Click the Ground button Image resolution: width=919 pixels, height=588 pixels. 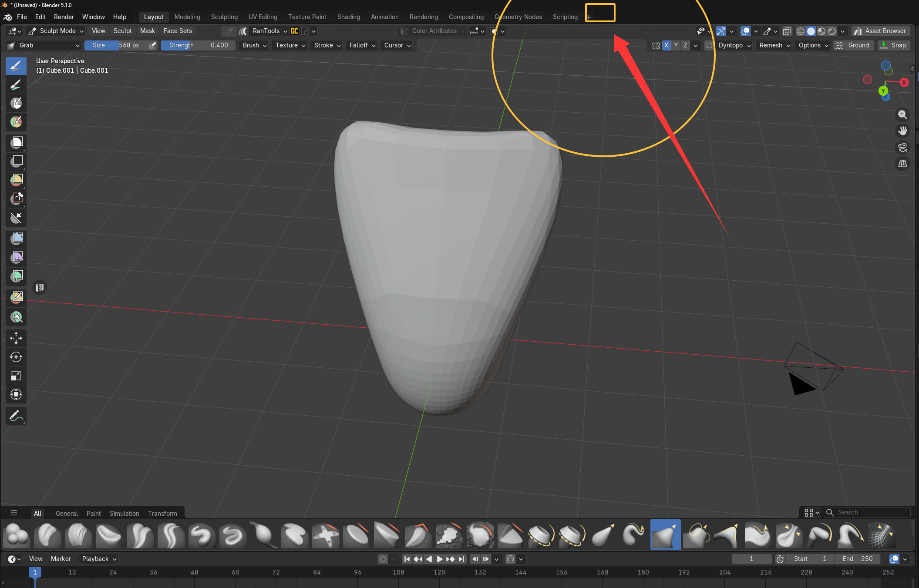[x=853, y=45]
